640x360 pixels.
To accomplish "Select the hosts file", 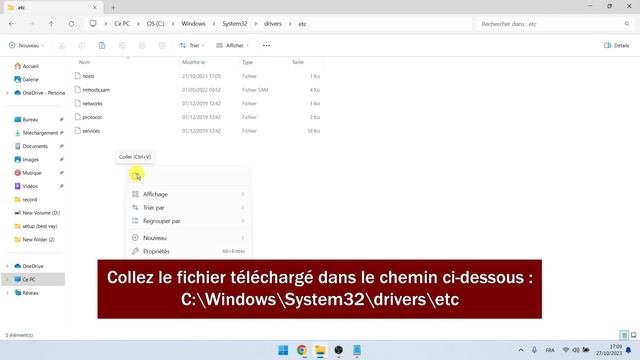I will point(88,76).
